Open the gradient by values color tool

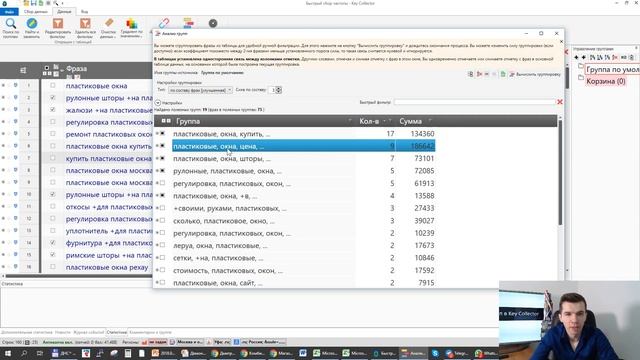131,27
